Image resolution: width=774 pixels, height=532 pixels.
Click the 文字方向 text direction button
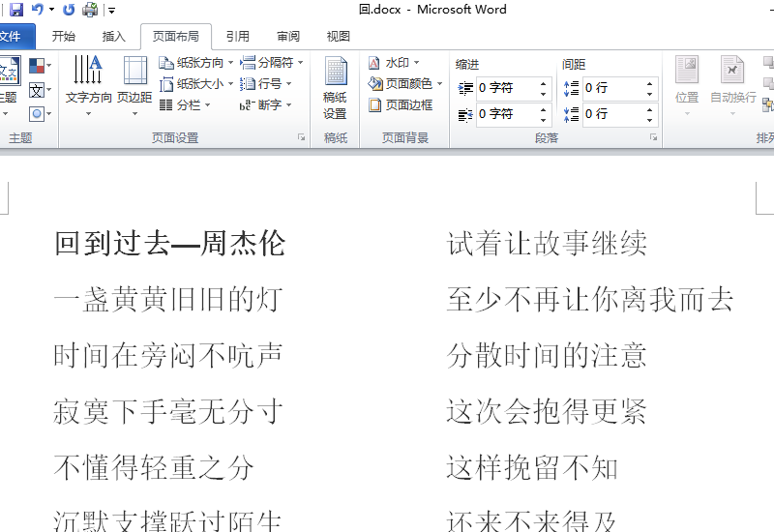(88, 86)
